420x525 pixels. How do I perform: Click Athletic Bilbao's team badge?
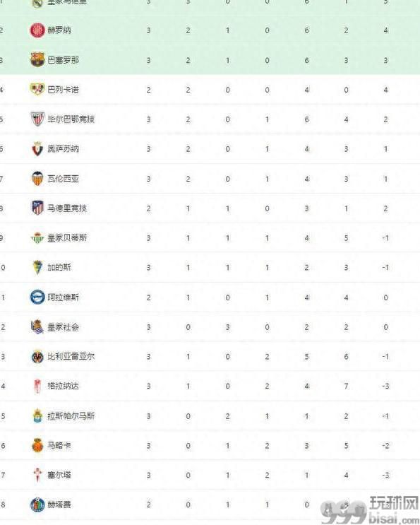(37, 119)
